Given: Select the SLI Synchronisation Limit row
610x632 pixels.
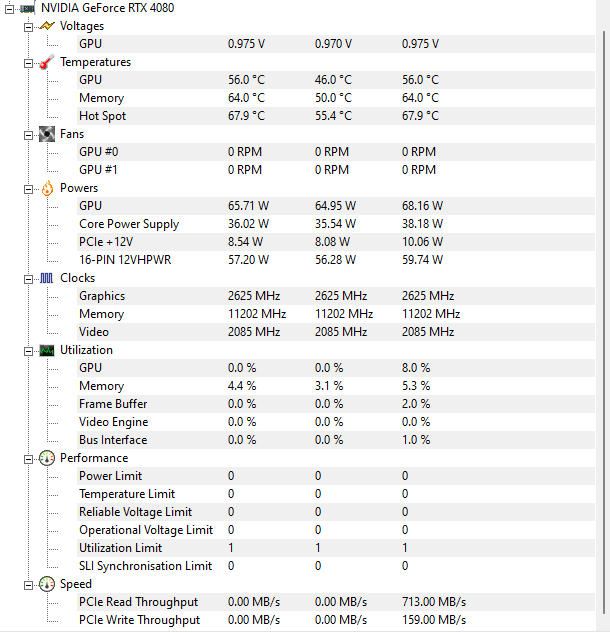Looking at the screenshot, I should [x=145, y=566].
